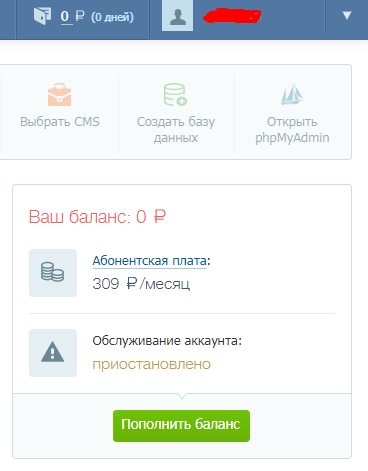Click the sailboat phpMyAdmin icon
The width and height of the screenshot is (368, 471).
pyautogui.click(x=292, y=94)
